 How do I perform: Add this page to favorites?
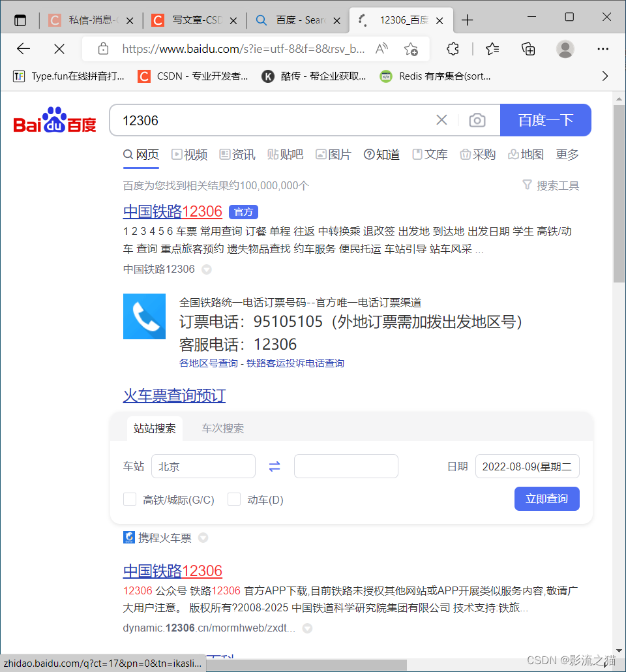coord(411,49)
